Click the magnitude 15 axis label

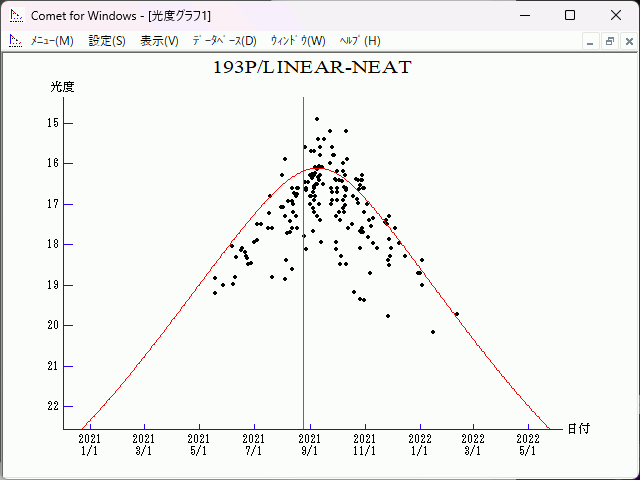click(x=53, y=123)
